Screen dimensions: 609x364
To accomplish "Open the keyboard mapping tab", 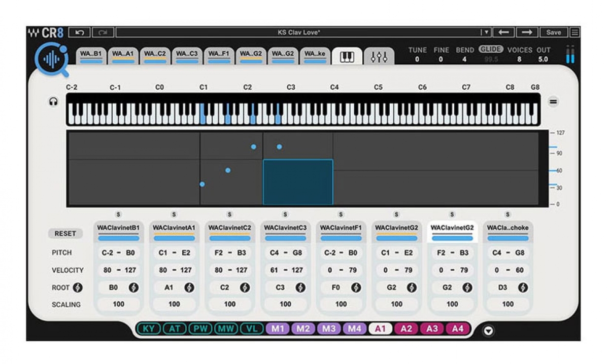I will (347, 56).
